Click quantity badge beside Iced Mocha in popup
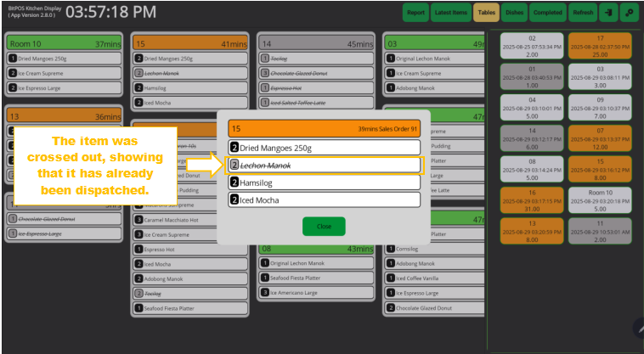 235,200
